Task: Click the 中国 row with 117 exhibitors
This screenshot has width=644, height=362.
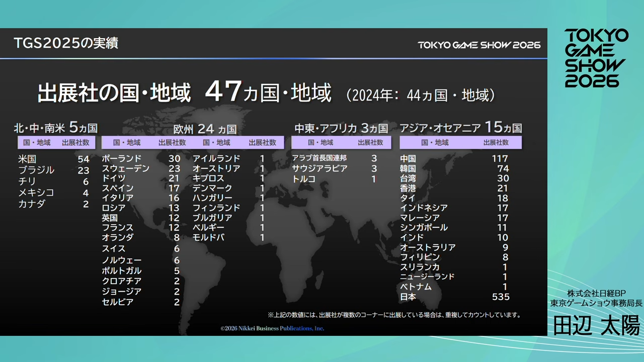Action: [453, 158]
